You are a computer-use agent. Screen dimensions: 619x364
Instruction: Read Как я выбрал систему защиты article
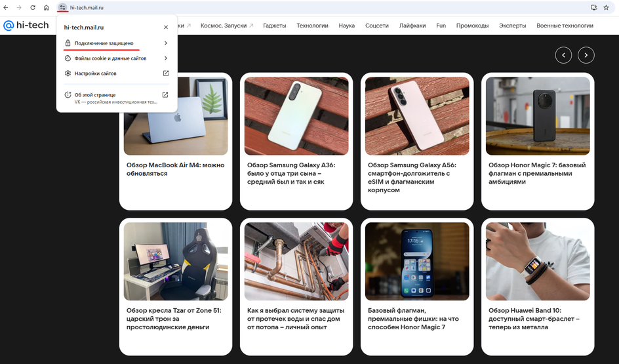point(296,319)
